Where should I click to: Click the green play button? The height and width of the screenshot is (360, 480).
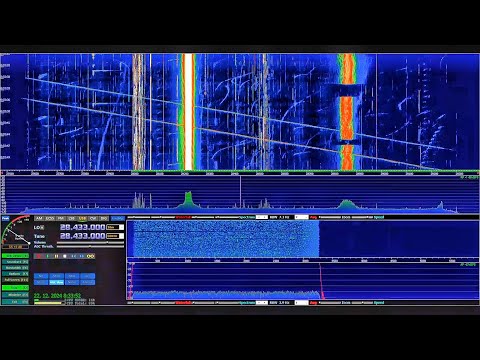tap(48, 256)
